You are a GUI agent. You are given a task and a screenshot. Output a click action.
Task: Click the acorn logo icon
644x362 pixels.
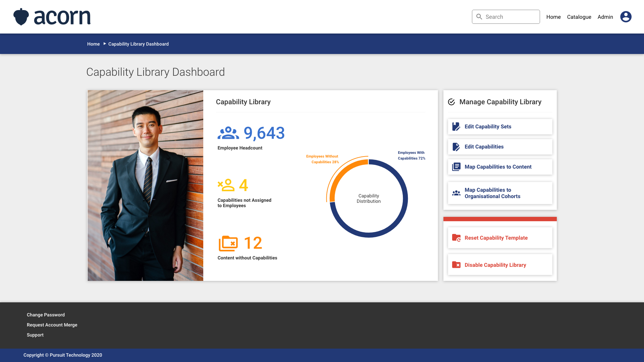(21, 17)
